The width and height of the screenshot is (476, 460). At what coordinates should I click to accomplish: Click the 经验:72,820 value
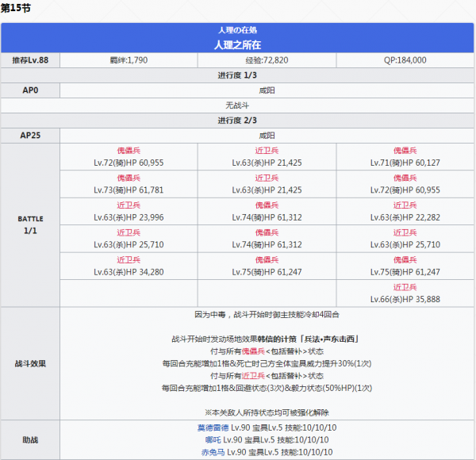tap(267, 60)
